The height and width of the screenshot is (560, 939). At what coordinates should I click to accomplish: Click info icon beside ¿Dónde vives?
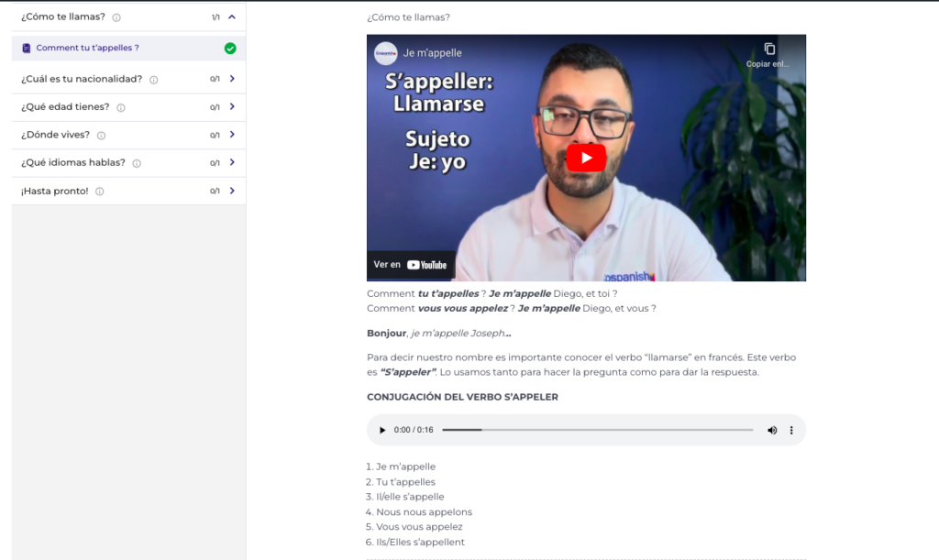point(101,136)
